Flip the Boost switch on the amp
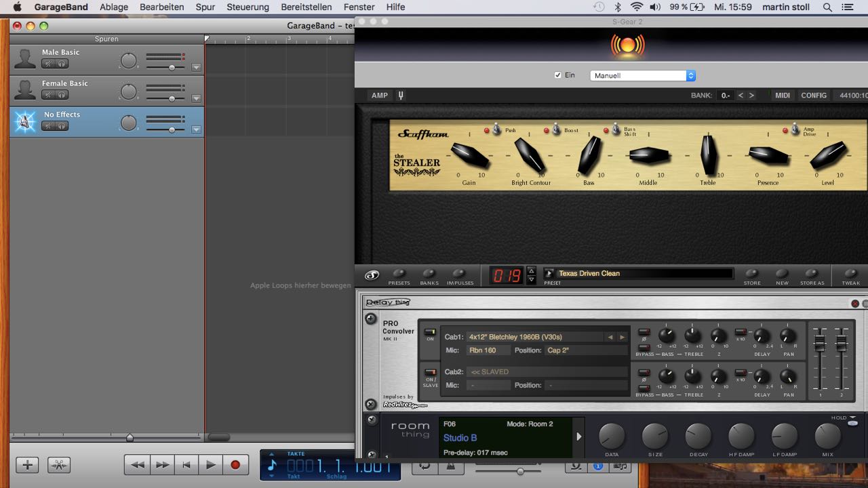 555,128
